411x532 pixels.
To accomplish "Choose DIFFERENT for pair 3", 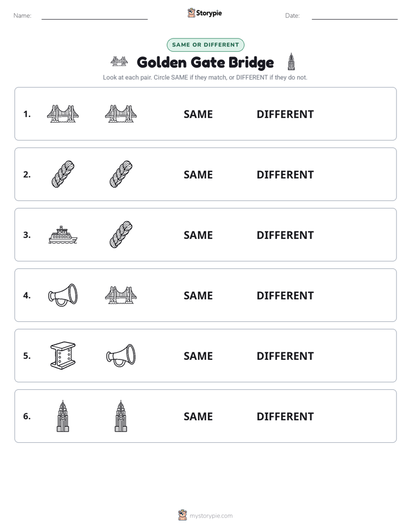I will 285,235.
